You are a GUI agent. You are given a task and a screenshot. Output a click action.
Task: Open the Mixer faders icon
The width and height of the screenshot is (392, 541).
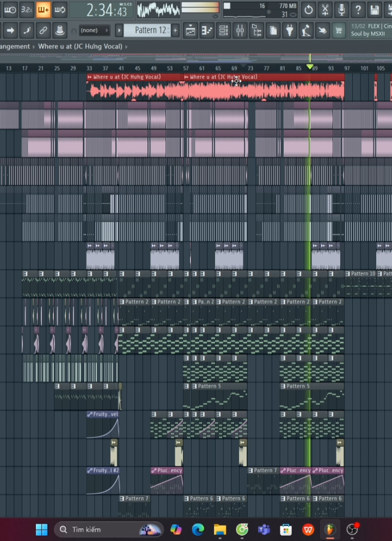(240, 31)
